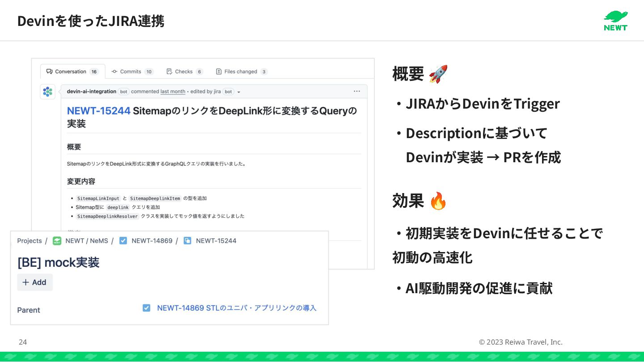Switch to the Files changed tab
644x362 pixels.
point(241,72)
